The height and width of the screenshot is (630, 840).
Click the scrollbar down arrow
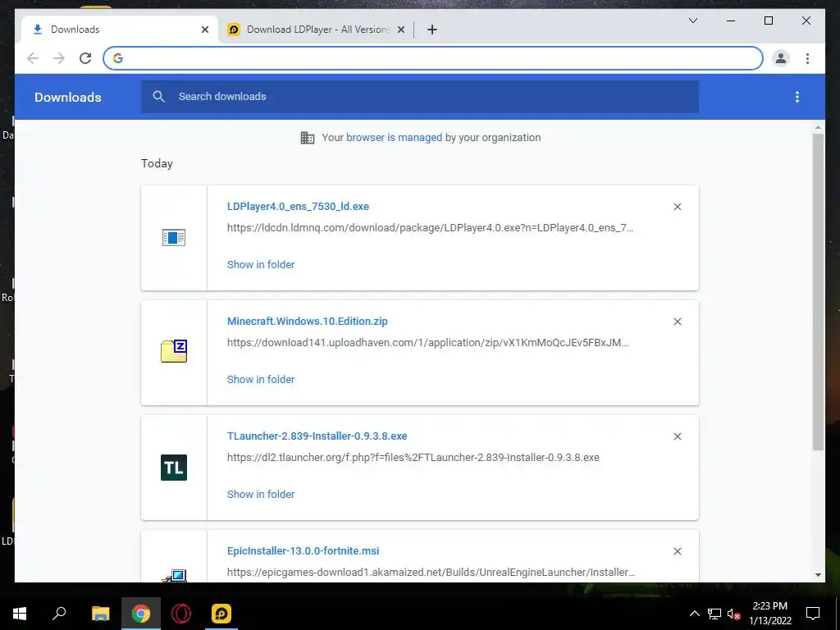coord(818,575)
